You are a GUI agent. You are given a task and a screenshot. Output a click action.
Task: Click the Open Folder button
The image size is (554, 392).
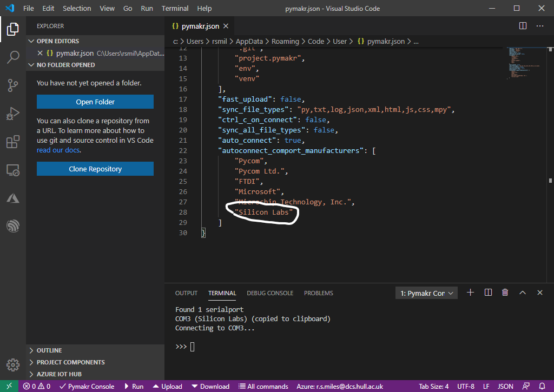95,102
